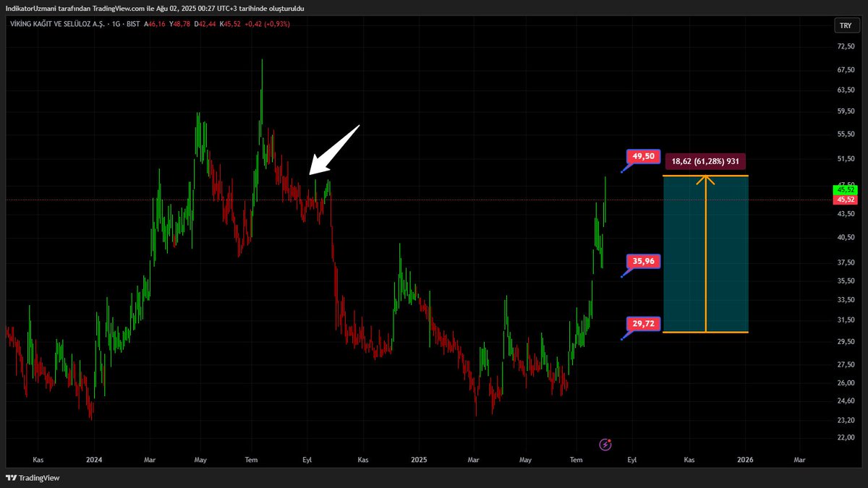Click the 55,50 price axis value
868x488 pixels.
point(845,134)
